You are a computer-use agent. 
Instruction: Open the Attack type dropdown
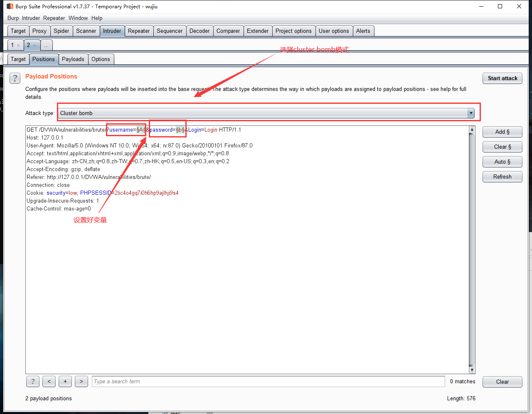click(470, 113)
